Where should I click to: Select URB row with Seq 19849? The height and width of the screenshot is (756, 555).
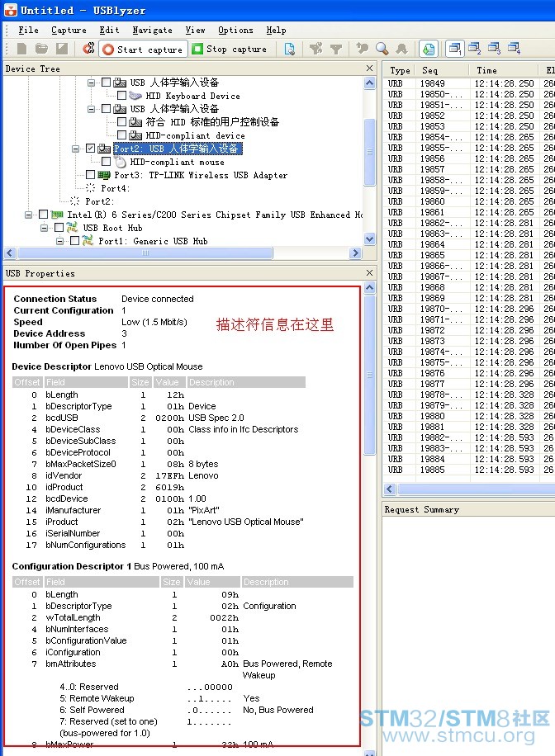point(470,83)
